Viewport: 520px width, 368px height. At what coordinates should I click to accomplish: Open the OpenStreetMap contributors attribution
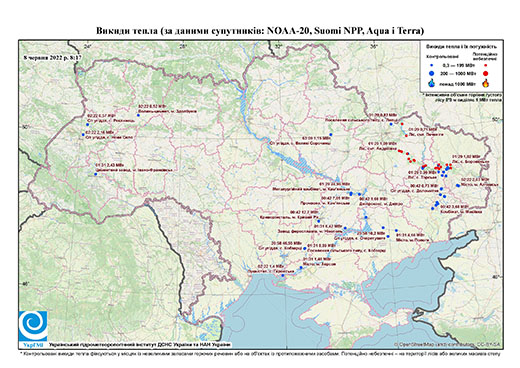tap(447, 344)
